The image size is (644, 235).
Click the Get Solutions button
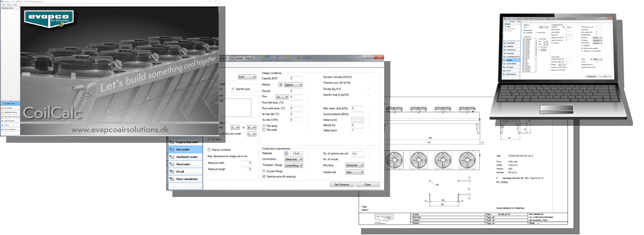point(342,185)
